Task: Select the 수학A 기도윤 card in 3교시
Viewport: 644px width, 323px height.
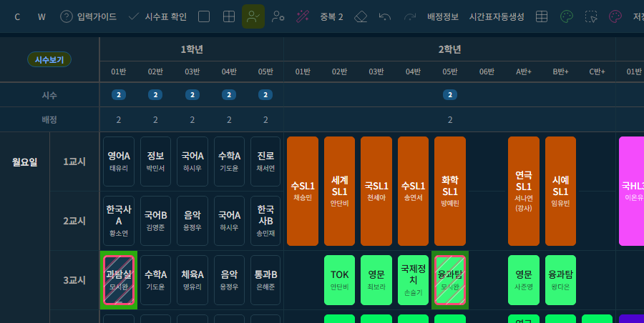Action: tap(155, 280)
